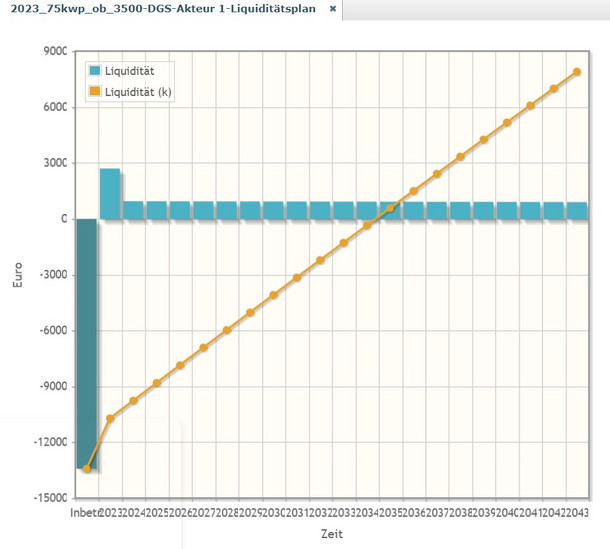Click the 'Inbetr' x-axis label
The image size is (610, 549).
point(84,513)
